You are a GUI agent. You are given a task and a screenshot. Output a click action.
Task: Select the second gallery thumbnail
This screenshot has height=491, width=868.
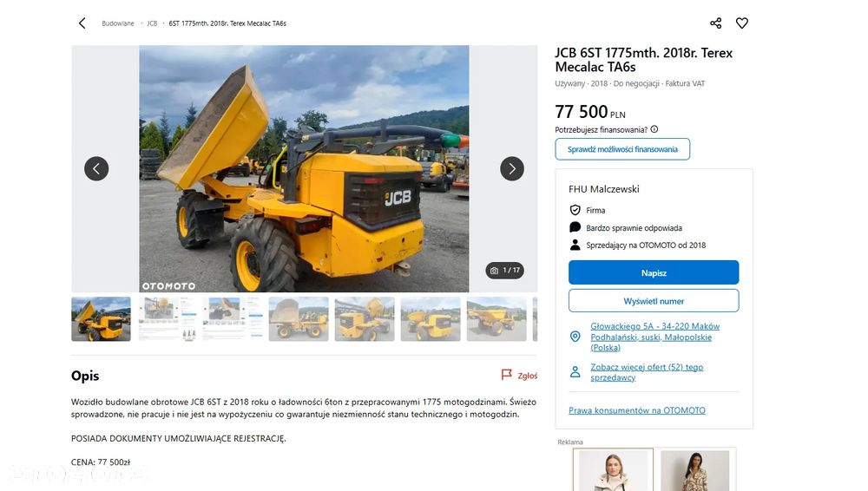167,319
